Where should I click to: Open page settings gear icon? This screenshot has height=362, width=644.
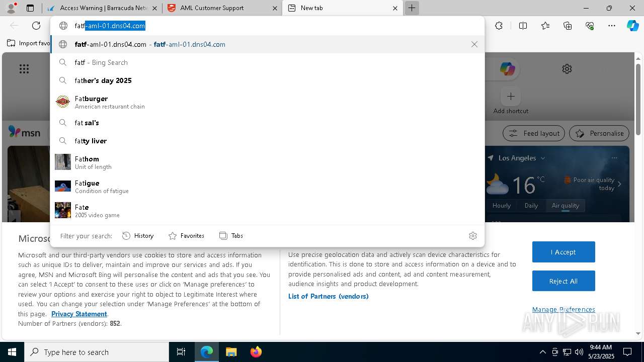coord(567,69)
